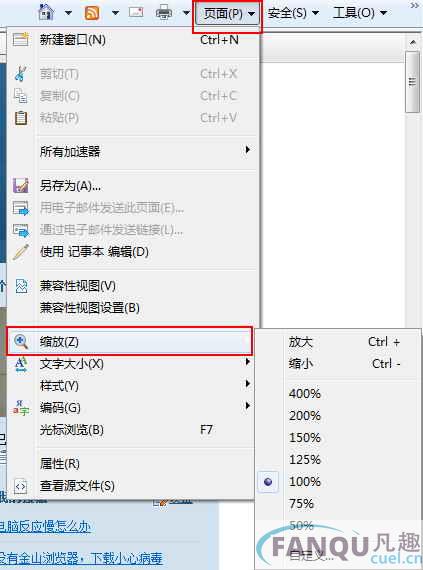Image resolution: width=423 pixels, height=570 pixels.
Task: Click the 另存为 save-as icon
Action: click(x=21, y=185)
